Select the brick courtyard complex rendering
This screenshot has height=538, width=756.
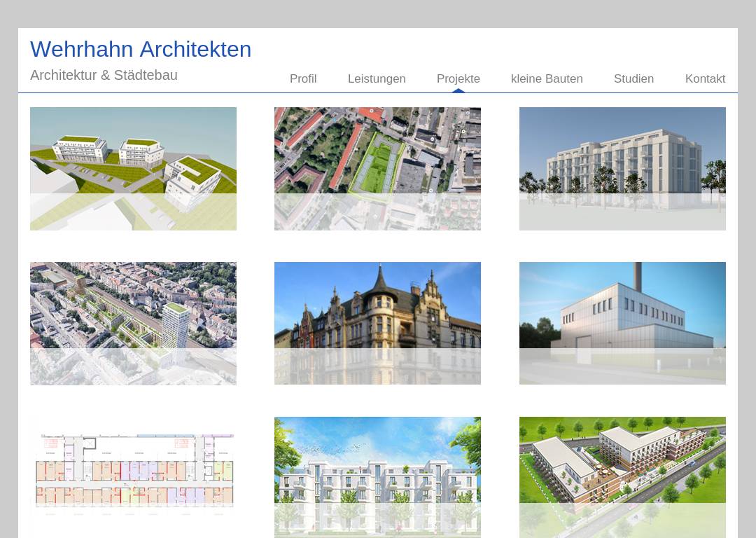(622, 462)
